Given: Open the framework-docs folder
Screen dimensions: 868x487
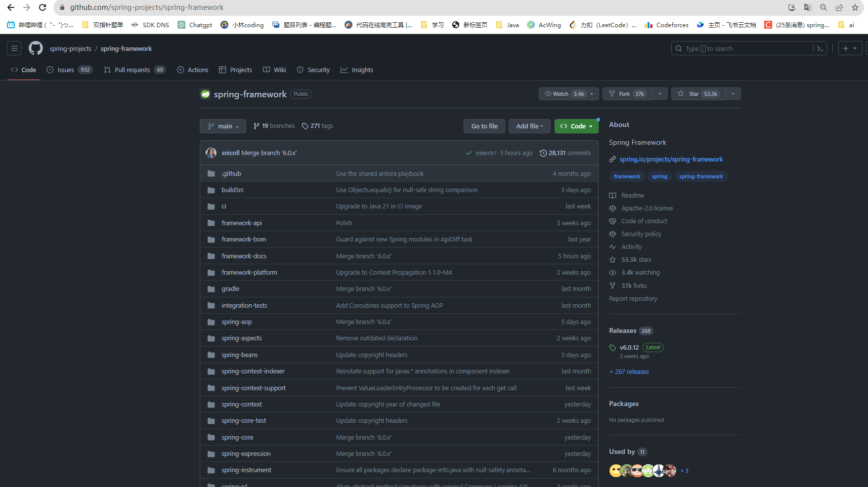Looking at the screenshot, I should 244,256.
